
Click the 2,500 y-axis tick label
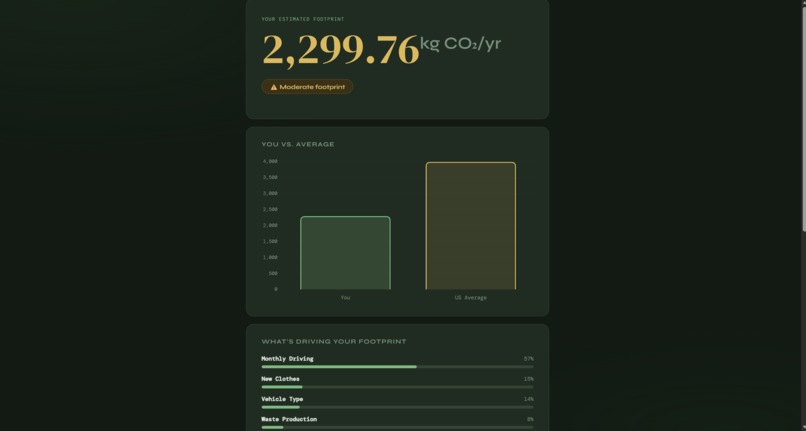[270, 209]
